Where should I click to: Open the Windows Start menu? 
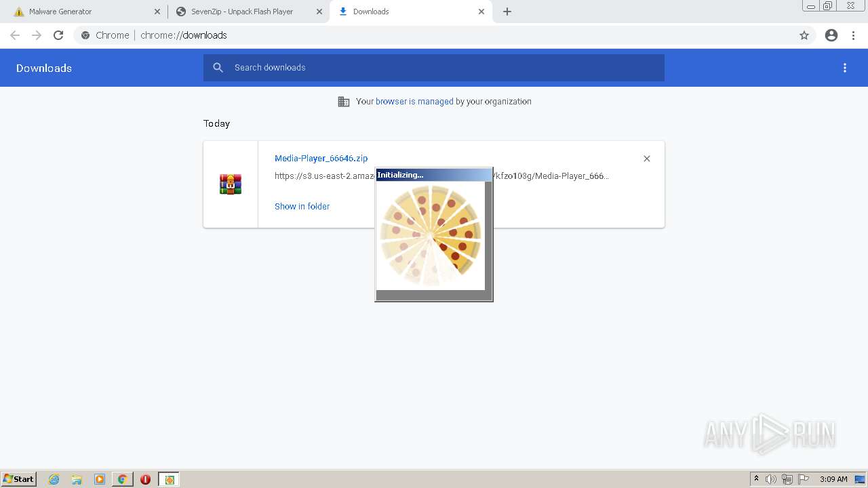18,479
